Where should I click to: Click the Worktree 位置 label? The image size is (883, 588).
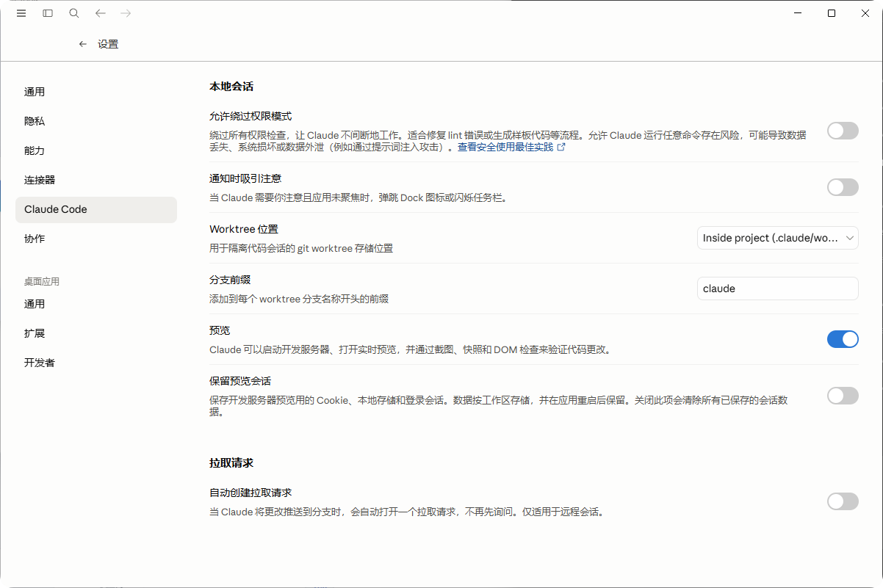pyautogui.click(x=244, y=229)
